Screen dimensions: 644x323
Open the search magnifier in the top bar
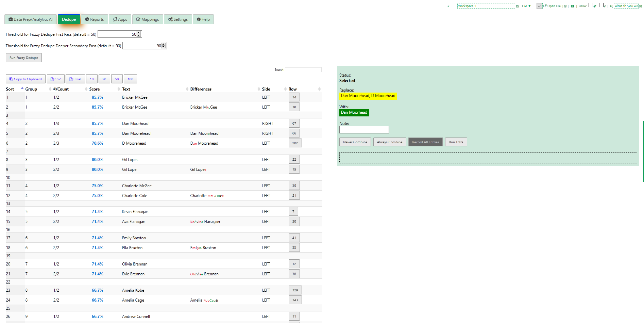[x=611, y=6]
